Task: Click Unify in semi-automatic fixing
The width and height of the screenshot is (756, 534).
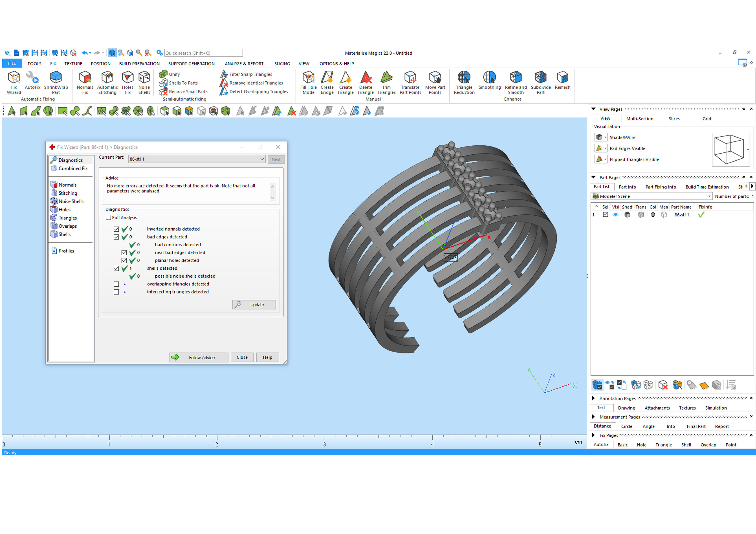Action: coord(170,74)
